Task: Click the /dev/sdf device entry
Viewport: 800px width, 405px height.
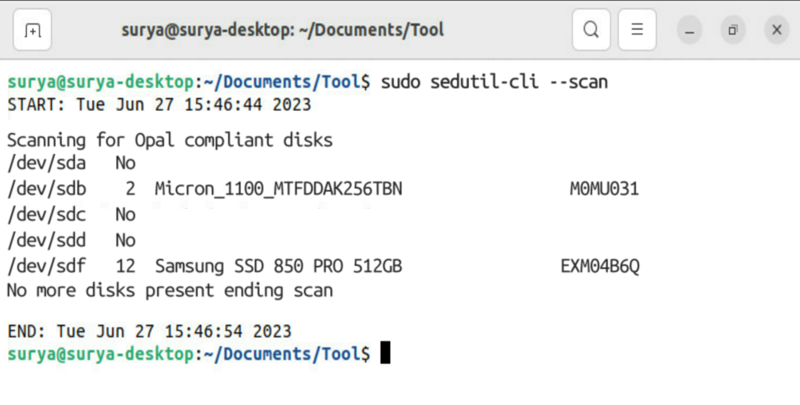Action: coord(46,266)
